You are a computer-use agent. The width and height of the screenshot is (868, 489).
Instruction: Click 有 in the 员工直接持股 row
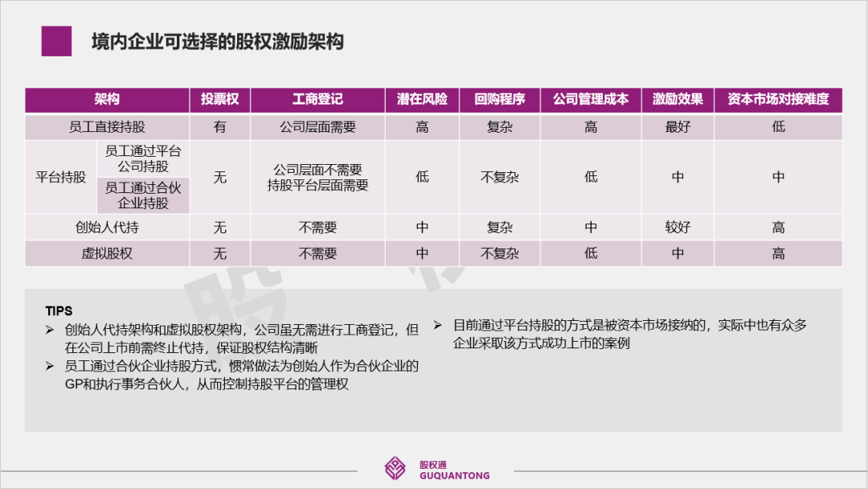click(x=219, y=127)
